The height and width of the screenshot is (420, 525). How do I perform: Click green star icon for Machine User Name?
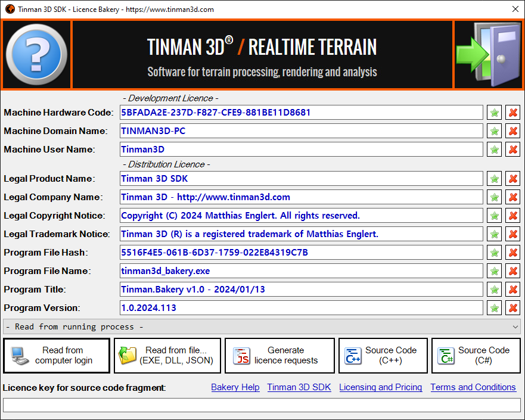[x=494, y=150]
